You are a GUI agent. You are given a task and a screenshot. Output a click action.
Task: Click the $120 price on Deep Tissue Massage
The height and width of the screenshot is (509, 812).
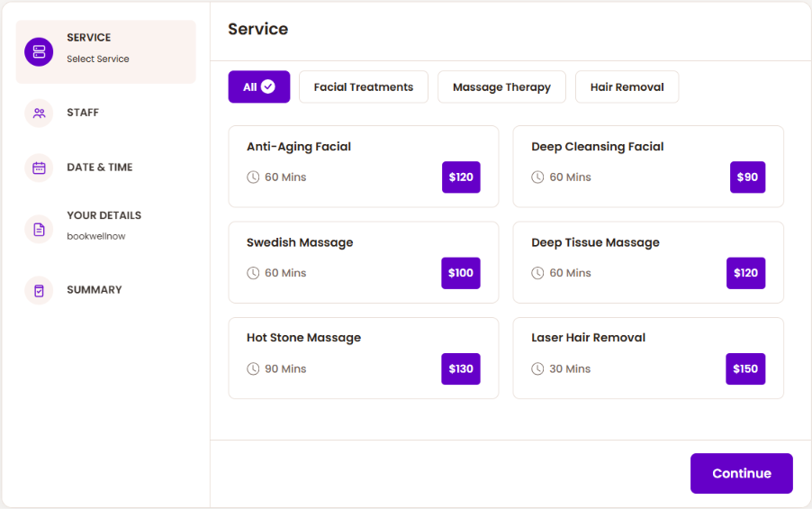pos(745,273)
